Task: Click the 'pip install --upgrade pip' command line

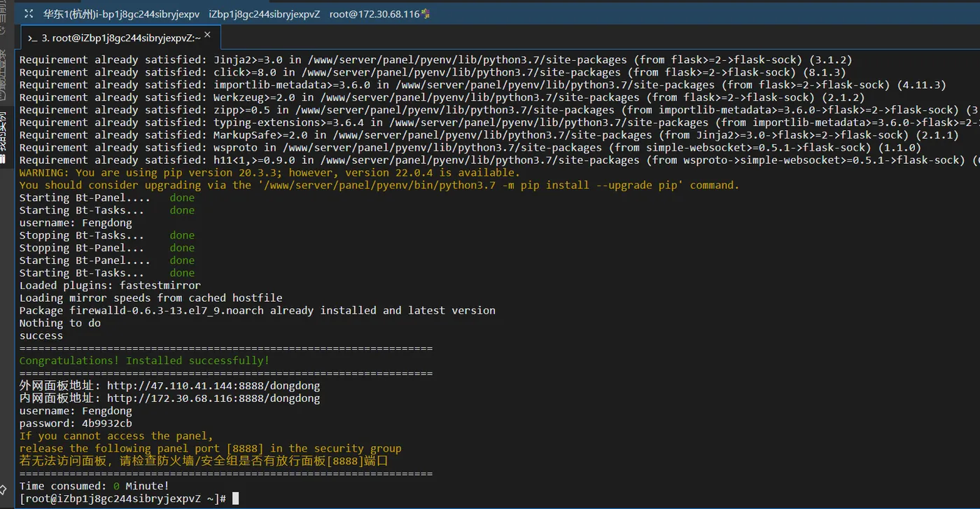Action: pos(379,186)
